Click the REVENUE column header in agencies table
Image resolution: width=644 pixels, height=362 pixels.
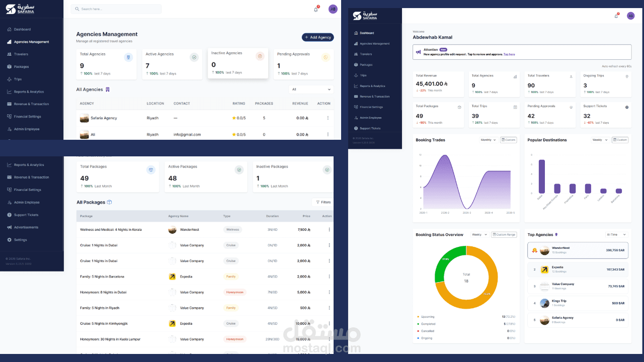[300, 104]
